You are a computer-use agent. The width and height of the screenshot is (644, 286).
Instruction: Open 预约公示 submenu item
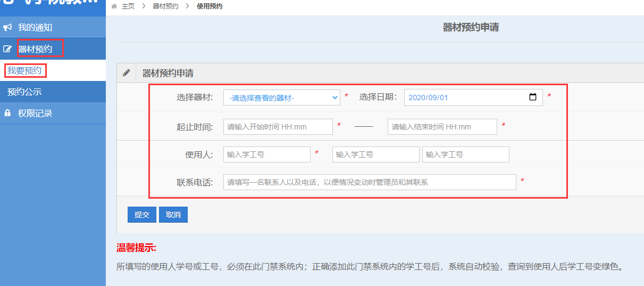(24, 92)
